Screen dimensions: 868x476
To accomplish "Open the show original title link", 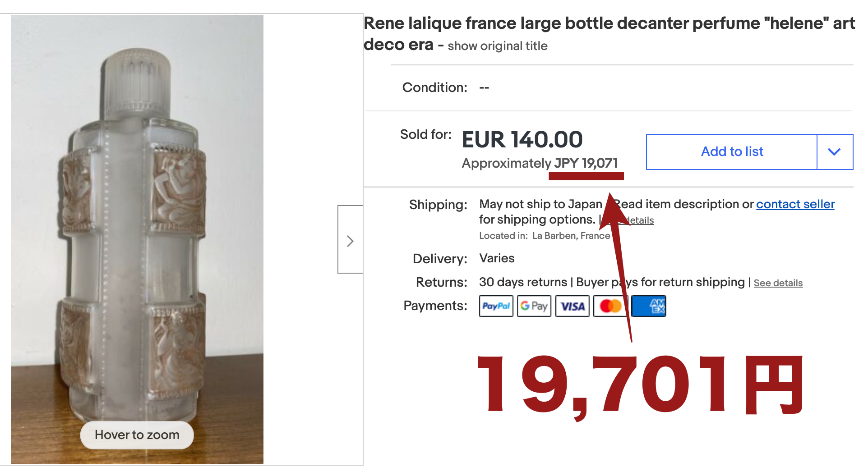I will click(497, 46).
